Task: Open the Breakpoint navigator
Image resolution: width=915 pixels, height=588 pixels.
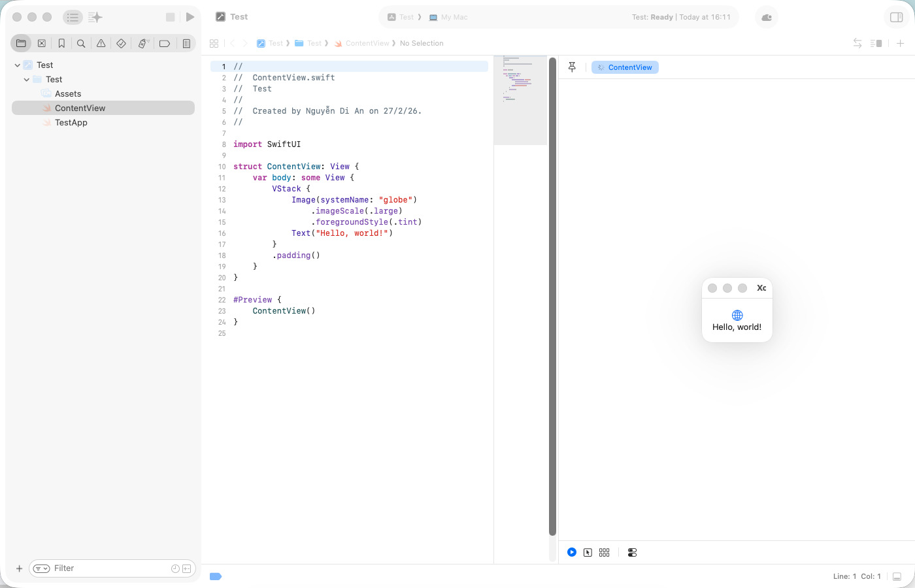Action: 165,43
